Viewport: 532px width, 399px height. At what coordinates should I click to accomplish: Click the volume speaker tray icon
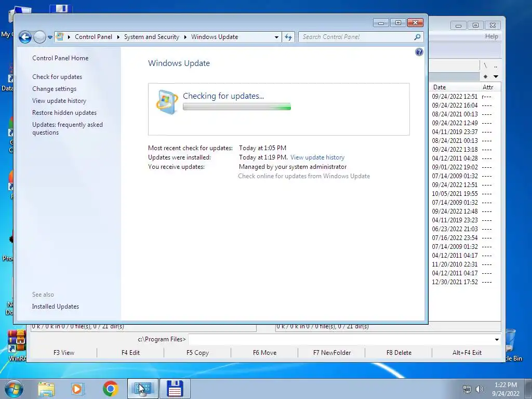coord(479,389)
